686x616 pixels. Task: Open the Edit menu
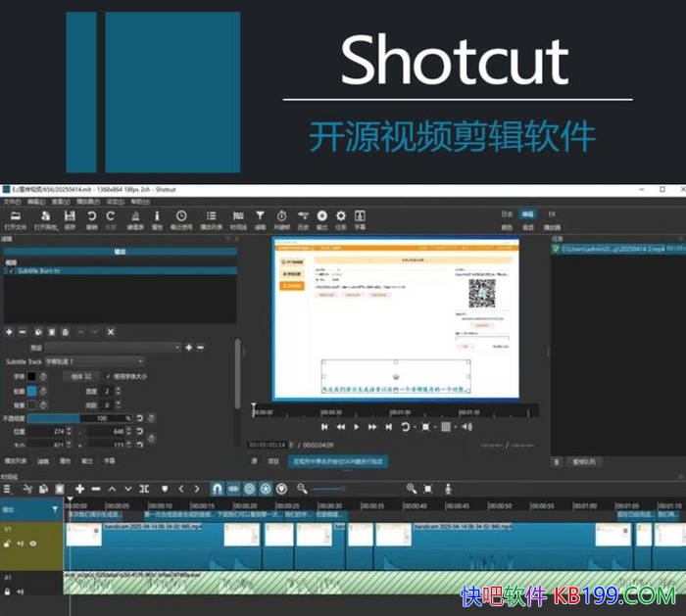(36, 202)
